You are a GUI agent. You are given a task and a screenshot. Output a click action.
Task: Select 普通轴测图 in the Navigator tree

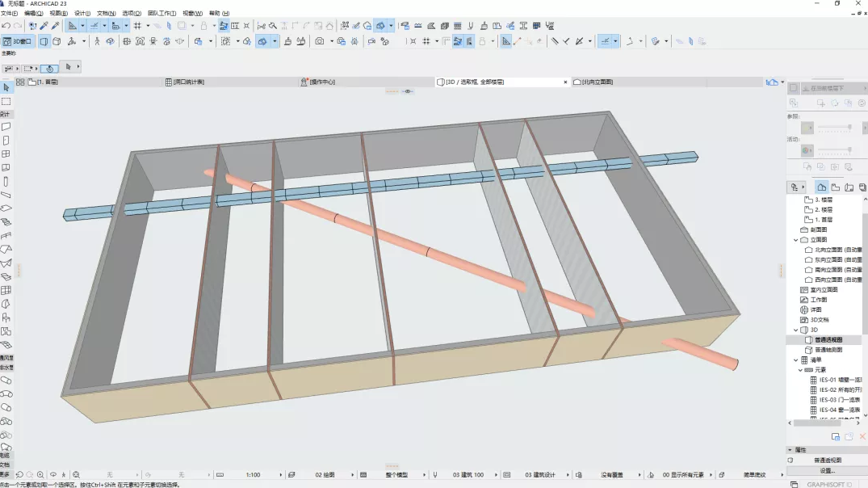pyautogui.click(x=828, y=350)
